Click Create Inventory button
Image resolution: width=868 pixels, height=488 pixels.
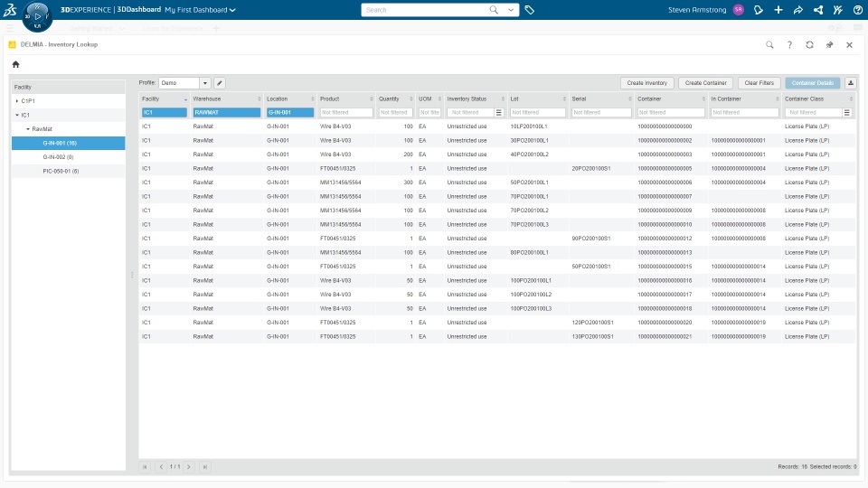pyautogui.click(x=646, y=83)
